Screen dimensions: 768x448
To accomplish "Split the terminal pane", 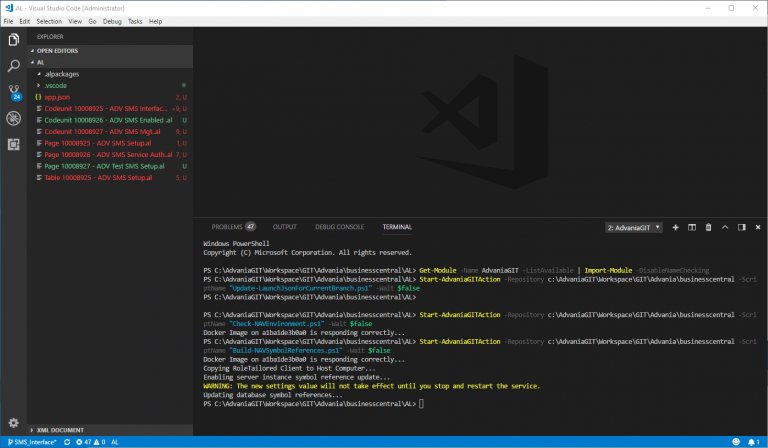I will [x=692, y=227].
